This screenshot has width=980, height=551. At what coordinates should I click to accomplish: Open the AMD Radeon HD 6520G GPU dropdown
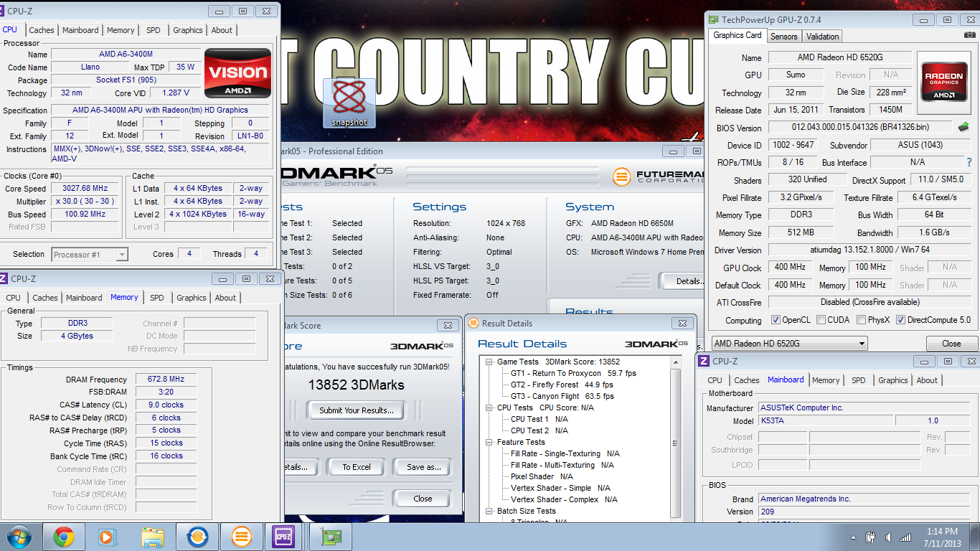(789, 344)
